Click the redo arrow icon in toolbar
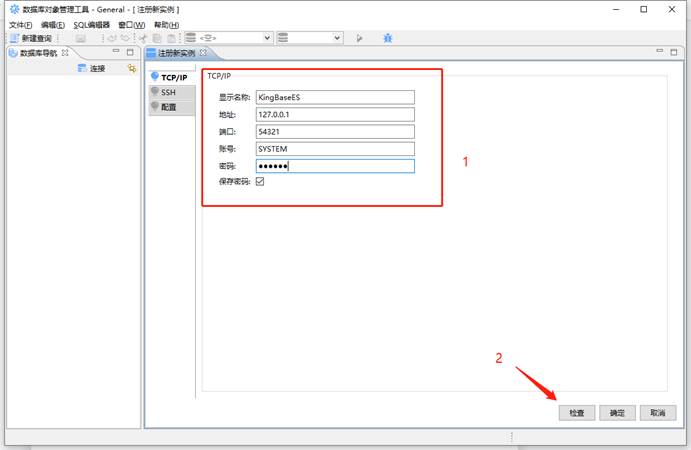Viewport: 691px width, 450px height. 126,38
